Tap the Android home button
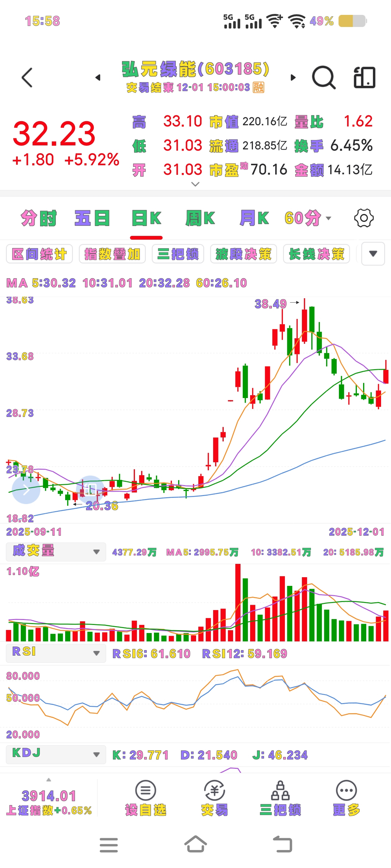The width and height of the screenshot is (391, 868). (196, 844)
